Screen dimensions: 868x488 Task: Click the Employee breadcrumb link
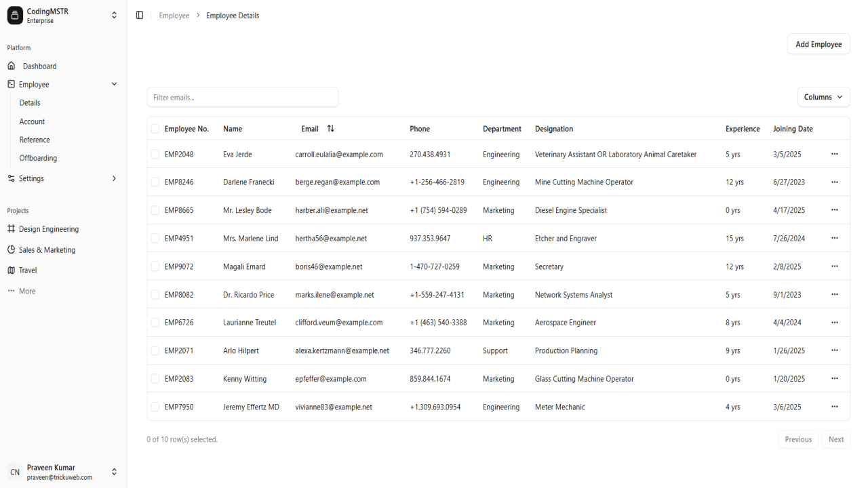(174, 16)
